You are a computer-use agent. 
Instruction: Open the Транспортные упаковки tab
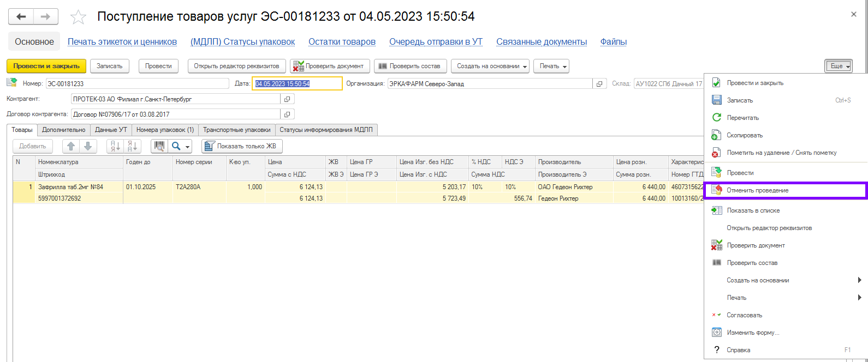point(236,130)
